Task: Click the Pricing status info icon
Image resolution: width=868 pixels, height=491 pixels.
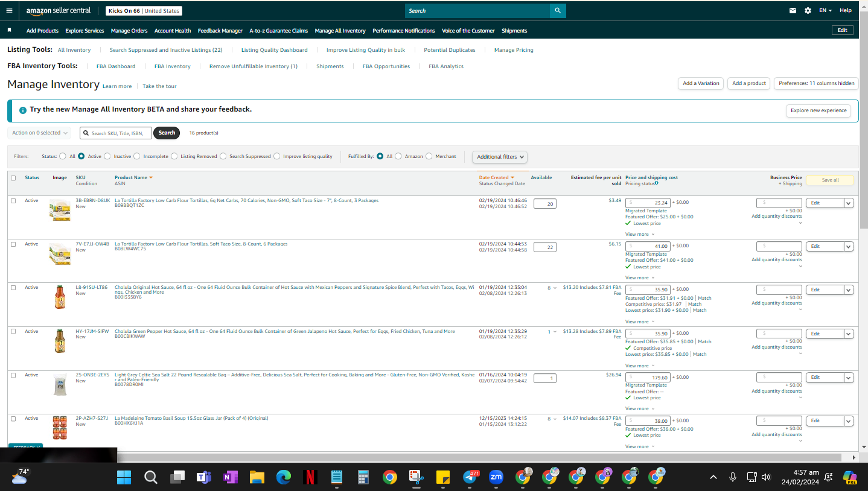Action: pyautogui.click(x=657, y=183)
